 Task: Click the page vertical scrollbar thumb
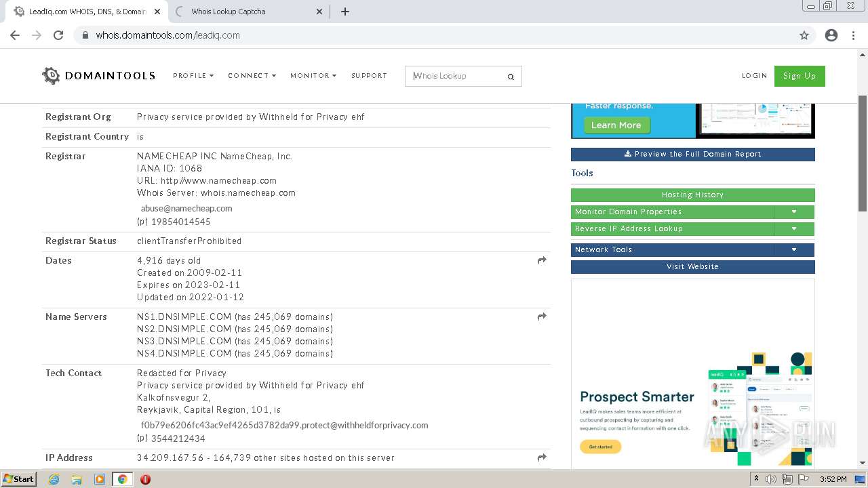click(x=863, y=154)
